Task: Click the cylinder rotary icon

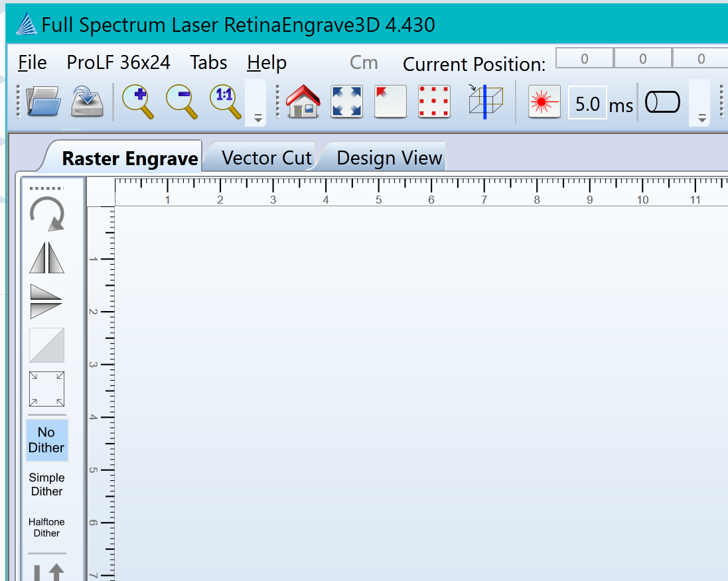Action: tap(662, 101)
